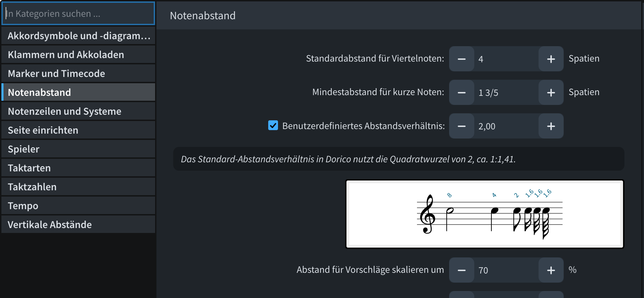Increase Benutzerdefiniertes Abstandsverhältnis value

pos(551,126)
